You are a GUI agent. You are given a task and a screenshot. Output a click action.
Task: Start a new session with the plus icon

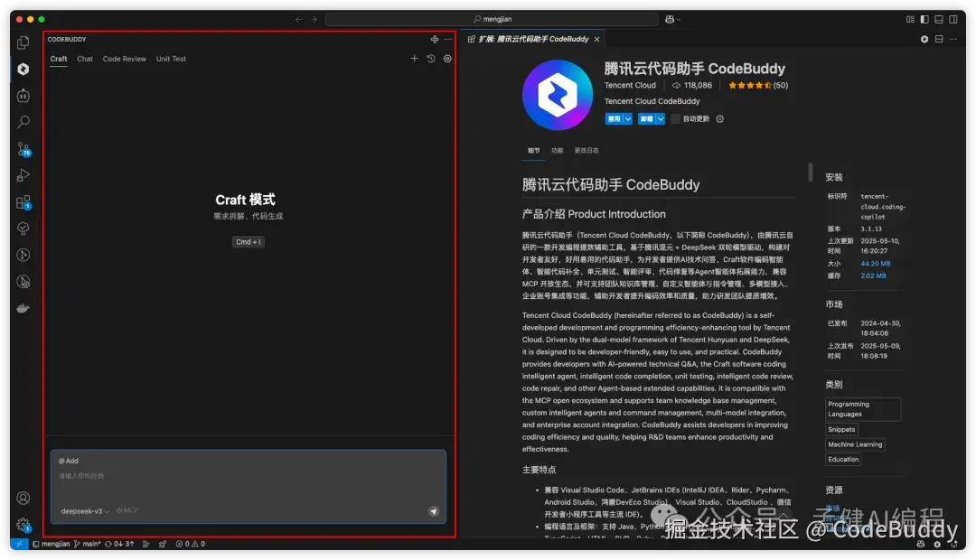[x=414, y=58]
